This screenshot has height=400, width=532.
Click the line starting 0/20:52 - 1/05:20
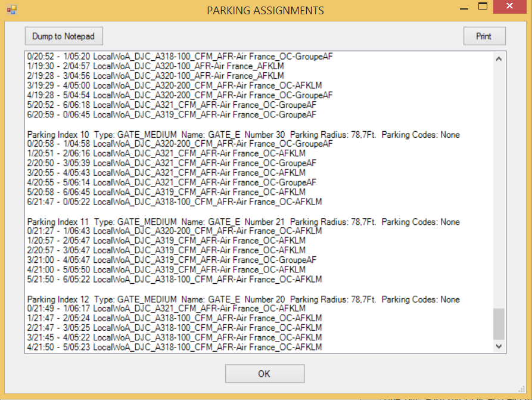(x=180, y=57)
